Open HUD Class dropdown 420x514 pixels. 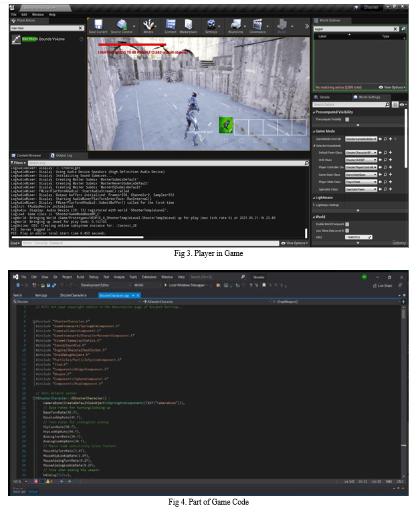(361, 160)
